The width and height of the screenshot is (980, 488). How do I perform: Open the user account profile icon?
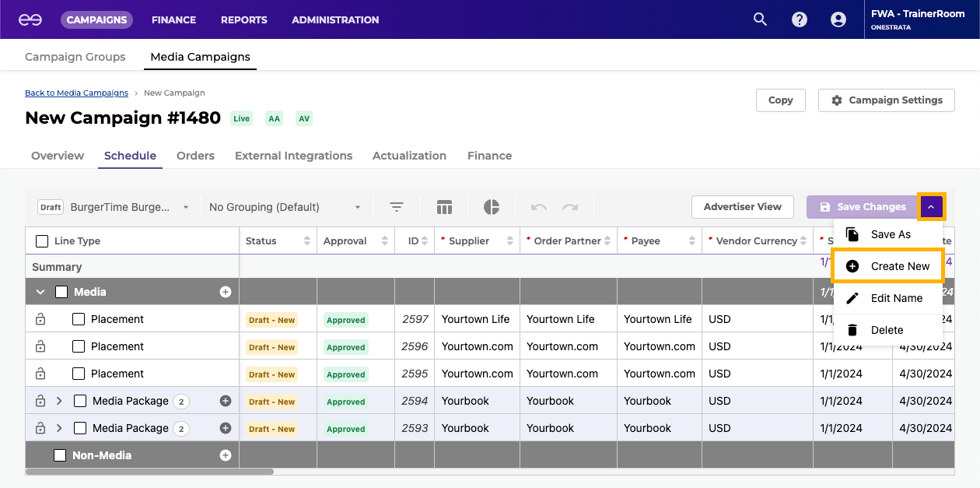click(x=838, y=19)
